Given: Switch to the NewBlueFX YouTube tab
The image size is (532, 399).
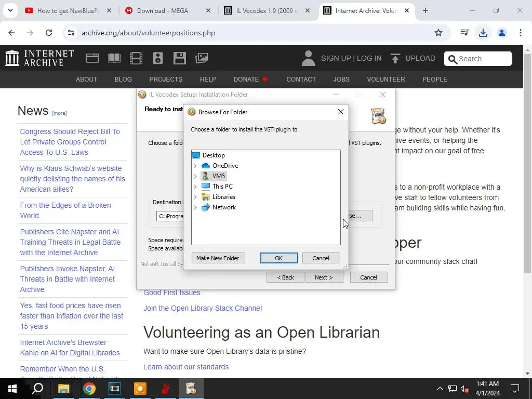Looking at the screenshot, I should coord(69,11).
